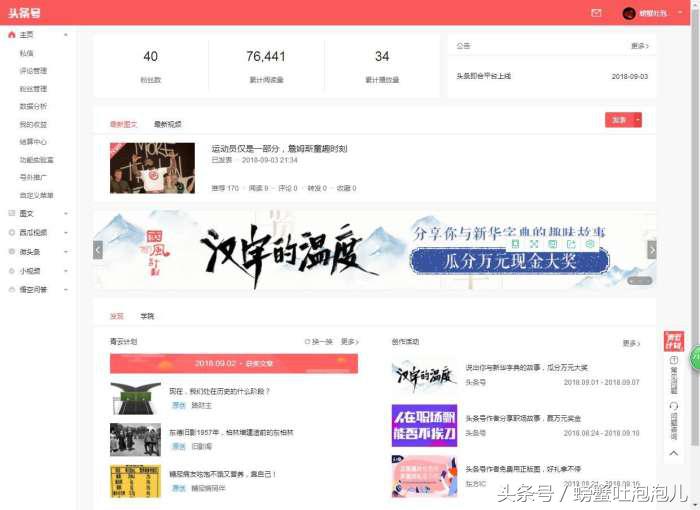This screenshot has height=510, width=700.
Task: Click the red 青云计划 floating badge
Action: (674, 341)
